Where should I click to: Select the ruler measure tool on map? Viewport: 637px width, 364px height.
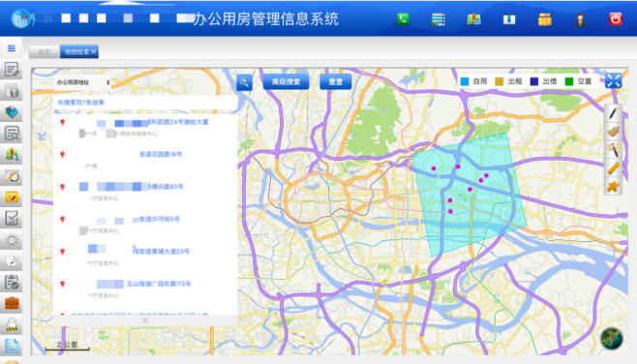[x=613, y=167]
